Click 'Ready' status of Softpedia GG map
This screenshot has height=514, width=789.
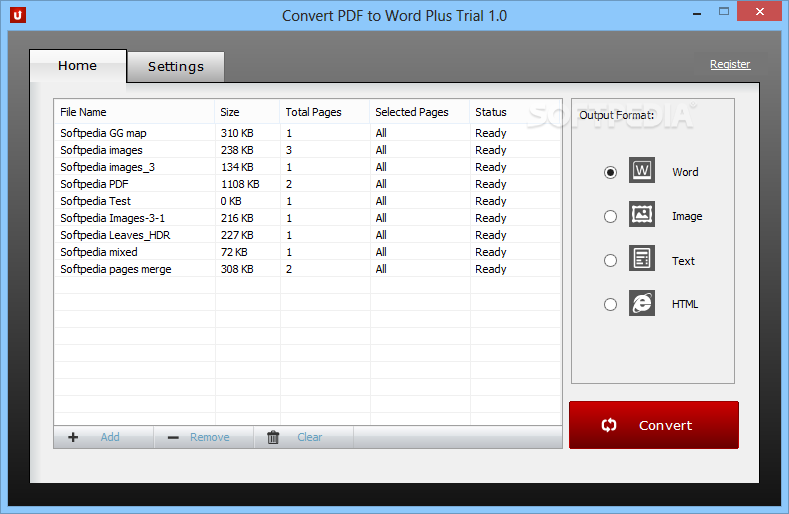(491, 133)
